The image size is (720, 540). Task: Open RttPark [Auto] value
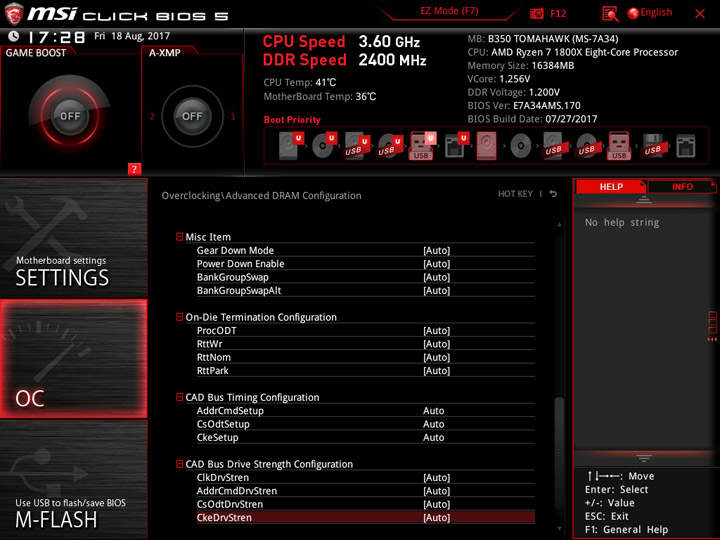coord(437,370)
